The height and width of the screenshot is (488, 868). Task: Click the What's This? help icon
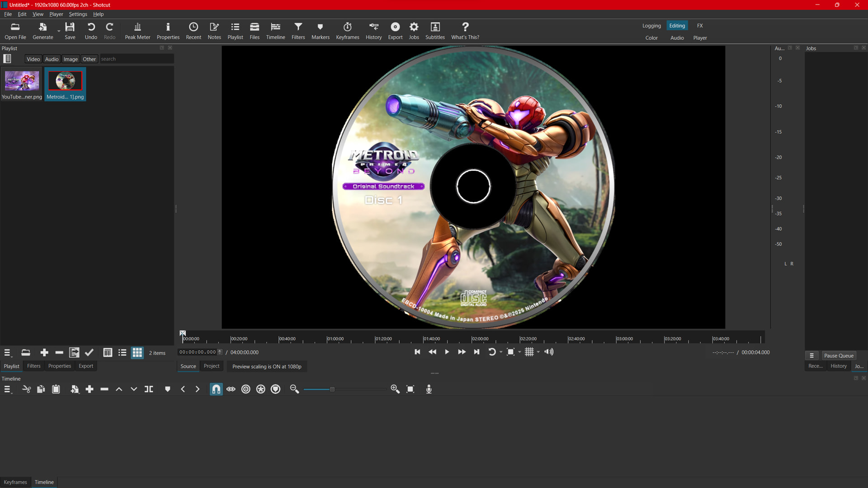(x=465, y=31)
